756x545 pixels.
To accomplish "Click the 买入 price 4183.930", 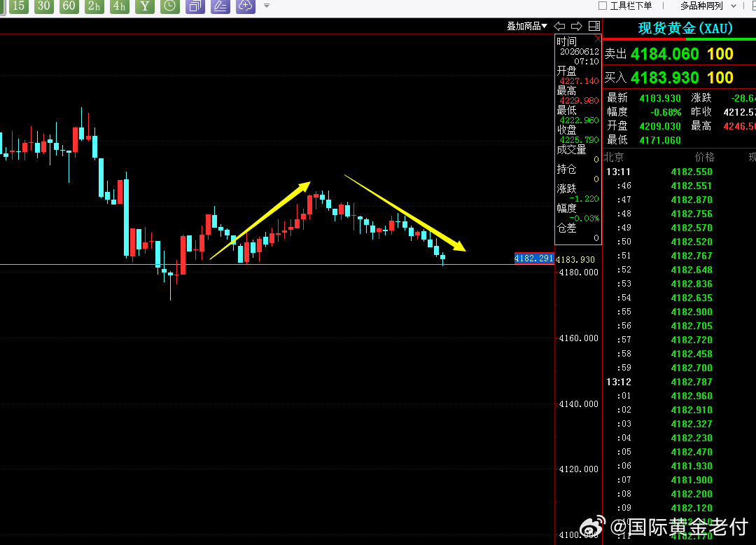I will point(664,78).
